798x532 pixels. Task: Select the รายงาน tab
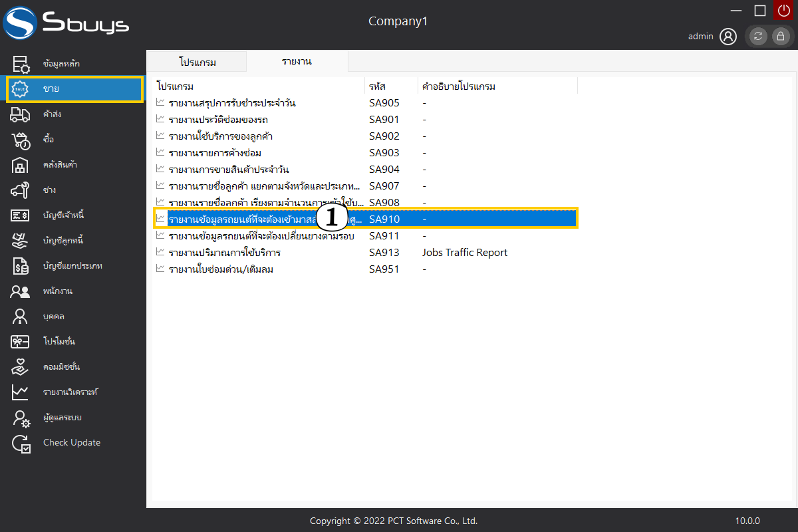tap(297, 62)
